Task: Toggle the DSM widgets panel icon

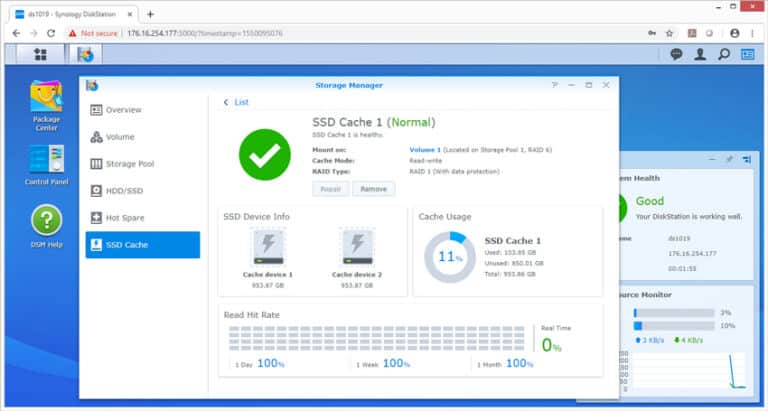Action: pos(747,54)
